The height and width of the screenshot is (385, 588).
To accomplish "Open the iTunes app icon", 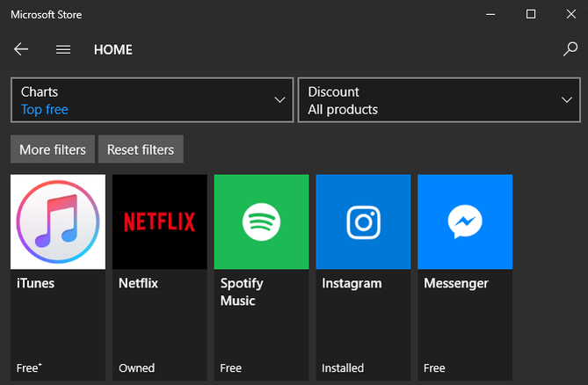I will click(x=58, y=222).
